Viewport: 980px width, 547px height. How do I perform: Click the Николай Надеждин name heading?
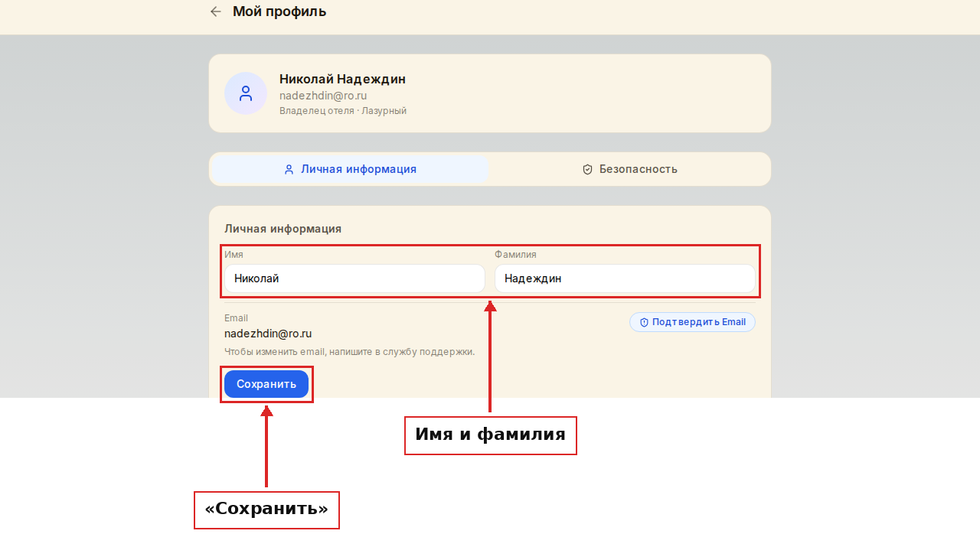click(342, 79)
